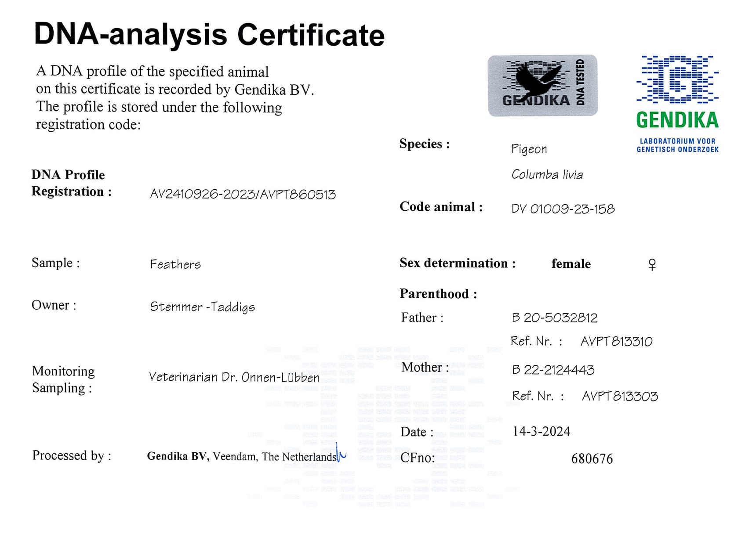Viewport: 756px width, 534px height.
Task: Click the owner name Stemmer -Taddigs
Action: coord(203,307)
